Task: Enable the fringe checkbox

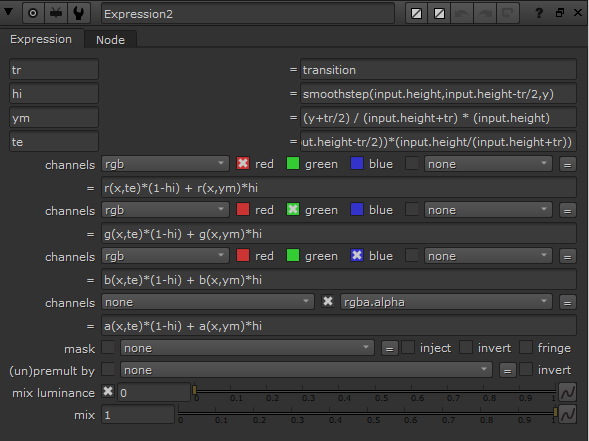Action: coord(526,347)
